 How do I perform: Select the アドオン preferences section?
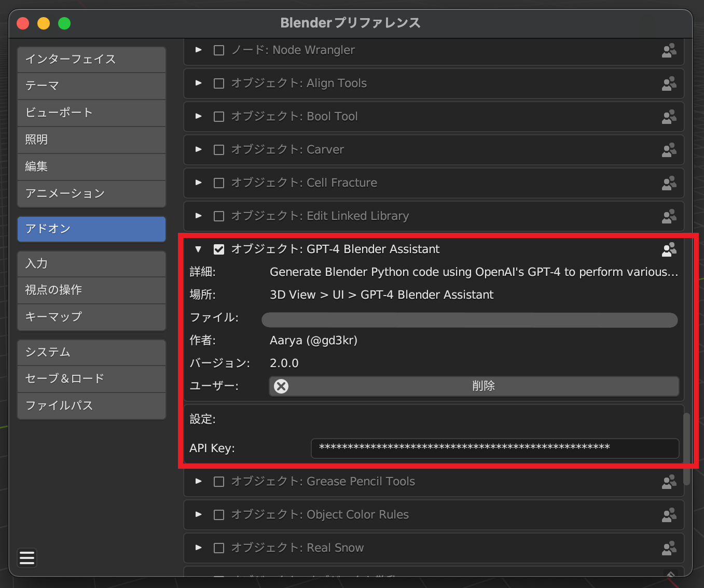click(91, 229)
